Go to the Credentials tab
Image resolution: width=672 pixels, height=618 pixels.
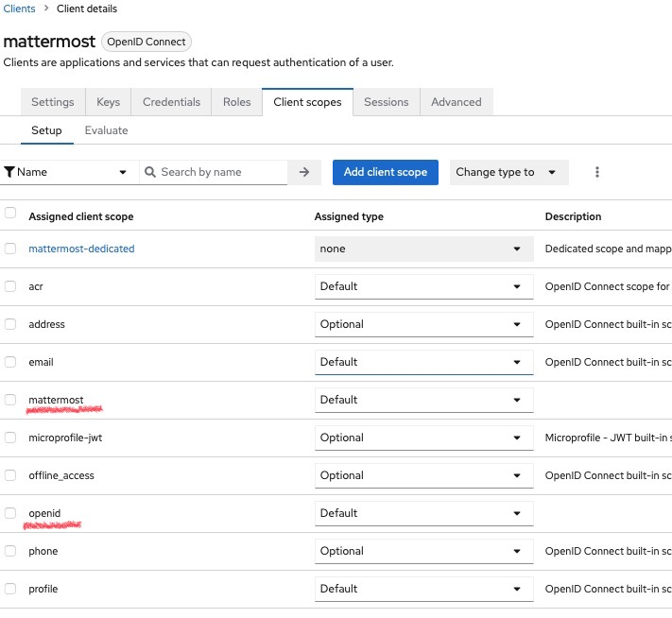coord(171,102)
